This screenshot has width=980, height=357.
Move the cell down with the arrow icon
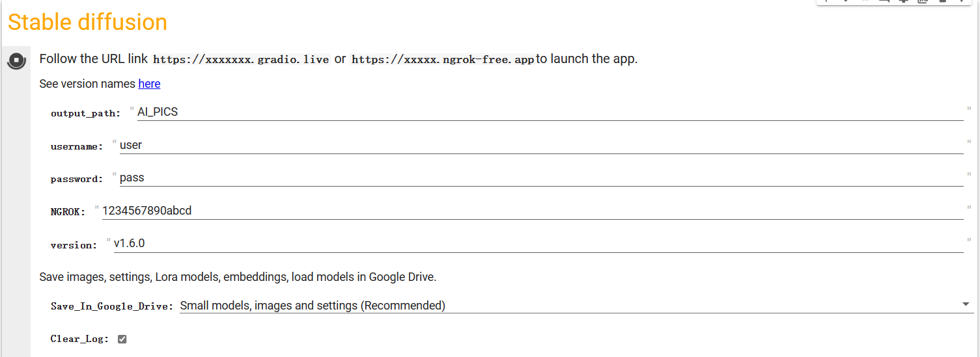pos(846,1)
